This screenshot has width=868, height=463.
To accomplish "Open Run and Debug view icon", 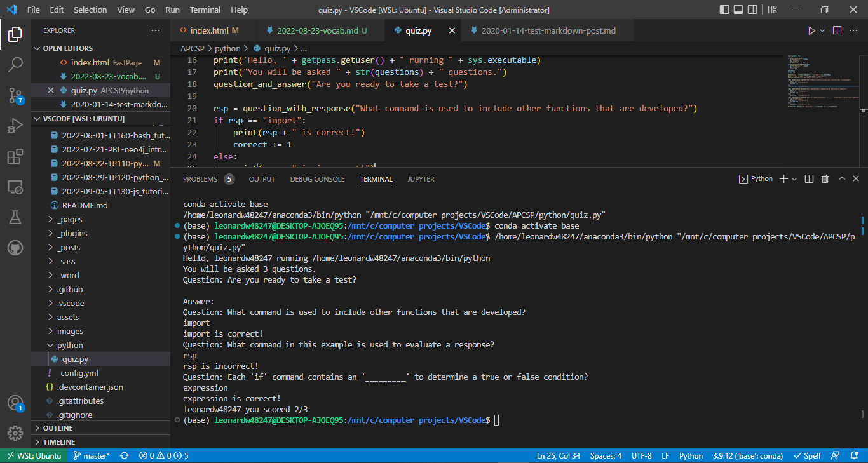I will pos(15,126).
